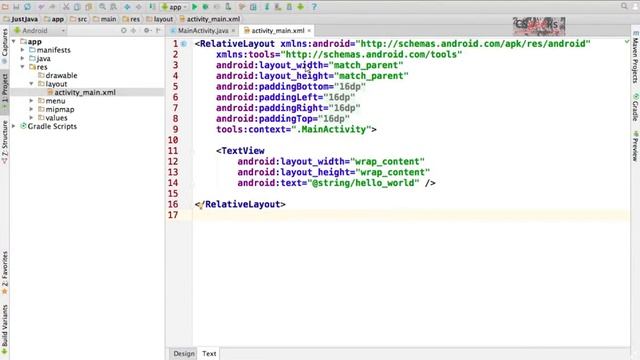The width and height of the screenshot is (640, 360).
Task: Collapse the layout folder arrow
Action: (x=31, y=84)
